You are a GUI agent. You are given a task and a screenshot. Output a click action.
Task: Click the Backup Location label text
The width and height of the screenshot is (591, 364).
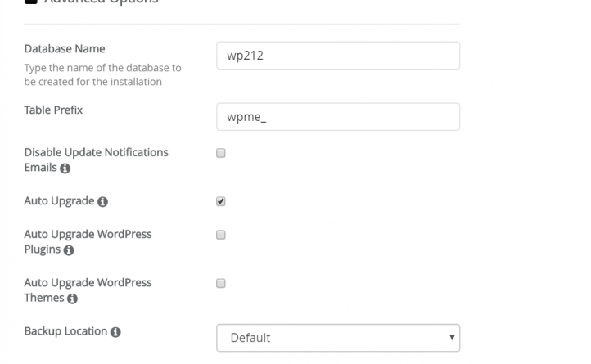tap(65, 331)
